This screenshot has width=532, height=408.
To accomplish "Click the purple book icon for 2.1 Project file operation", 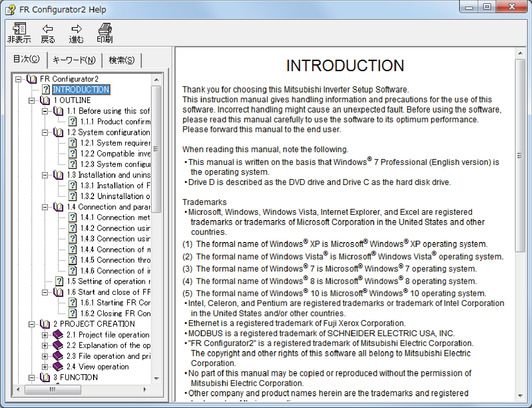I will 58,335.
